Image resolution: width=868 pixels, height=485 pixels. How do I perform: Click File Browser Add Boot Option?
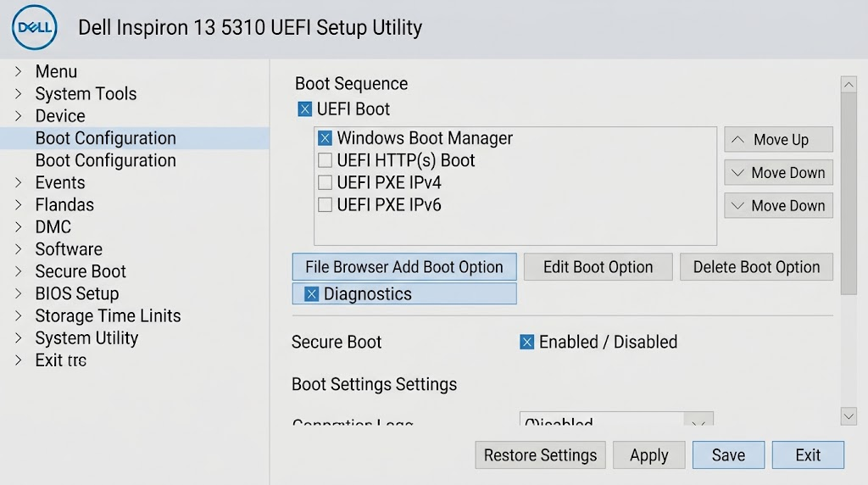coord(404,267)
